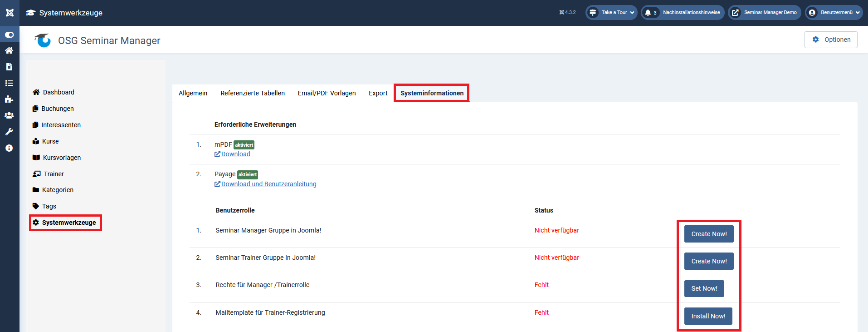868x332 pixels.
Task: Open the Home dashboard icon in sidebar
Action: pyautogui.click(x=9, y=50)
